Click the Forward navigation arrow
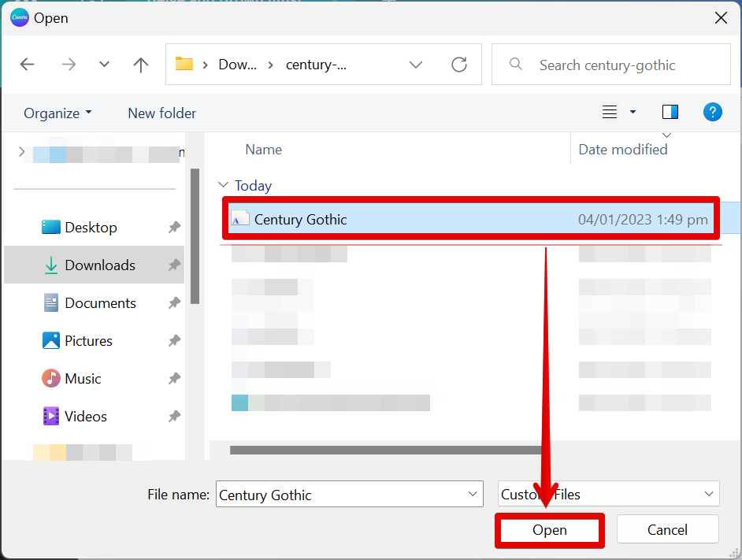This screenshot has width=742, height=560. click(x=69, y=65)
